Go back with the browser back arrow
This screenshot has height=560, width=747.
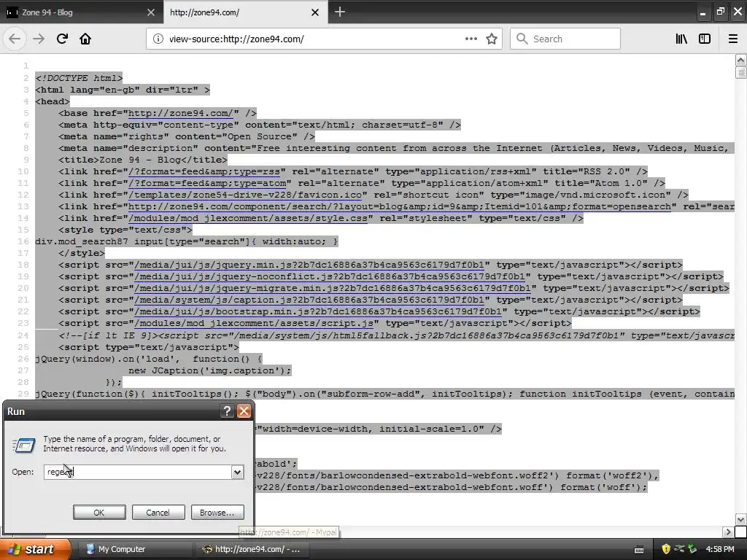(x=15, y=39)
